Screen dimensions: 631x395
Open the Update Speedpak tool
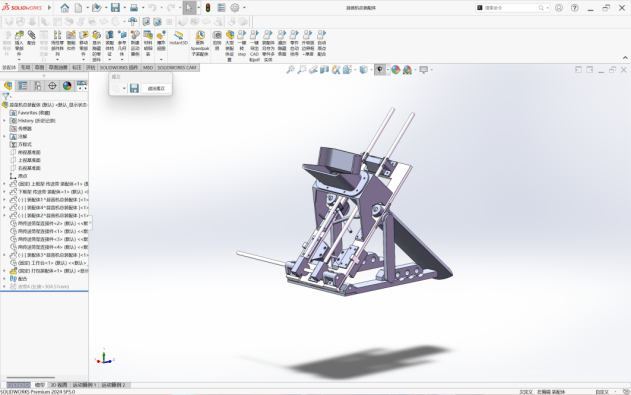pos(200,43)
